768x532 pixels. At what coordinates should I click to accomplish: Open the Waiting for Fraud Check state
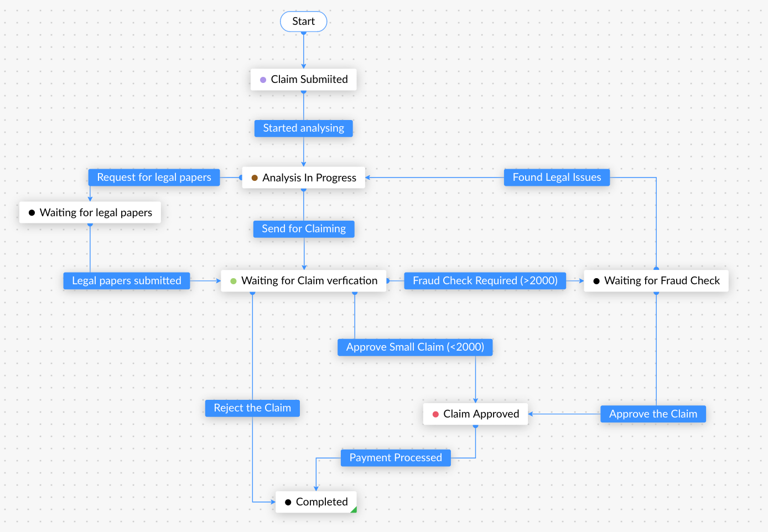pos(656,281)
